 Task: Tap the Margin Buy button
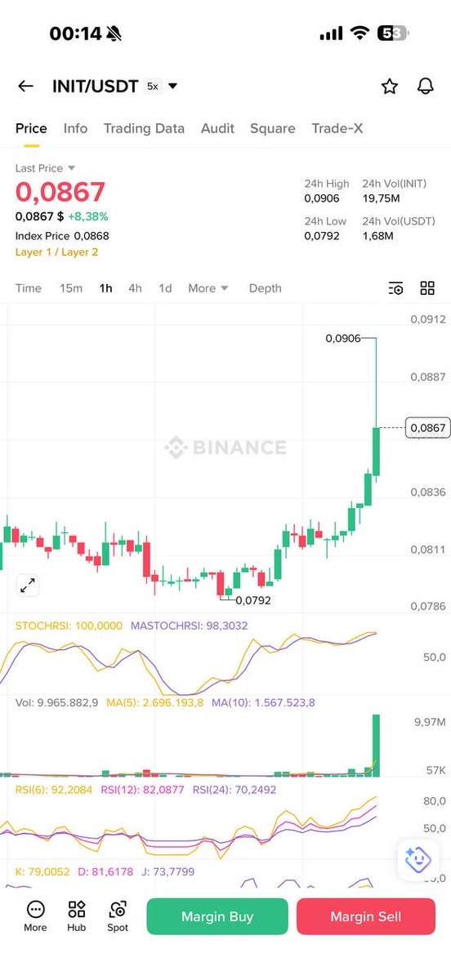tap(217, 916)
